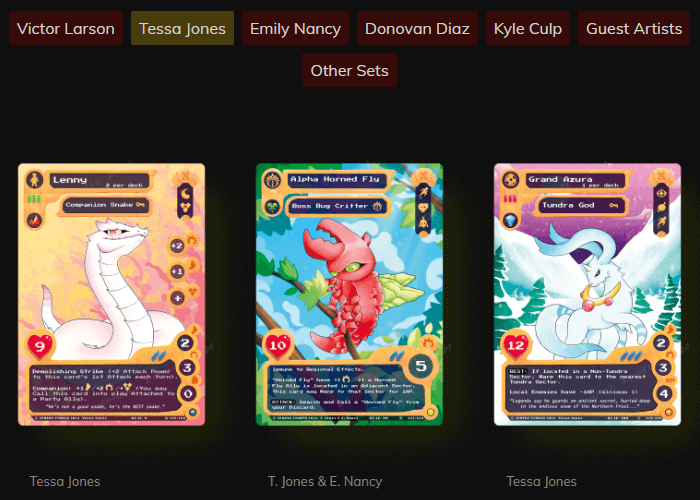Click the Other Sets button
The width and height of the screenshot is (700, 500).
[349, 70]
